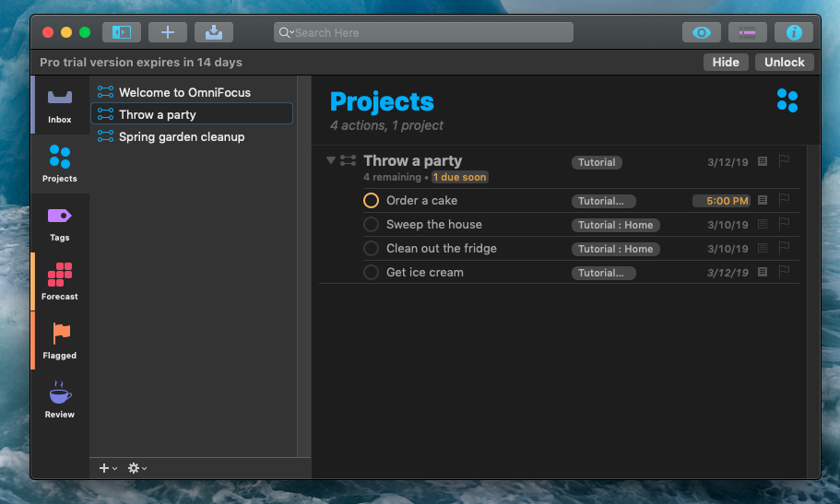Select Welcome to OmniFocus project

(192, 92)
